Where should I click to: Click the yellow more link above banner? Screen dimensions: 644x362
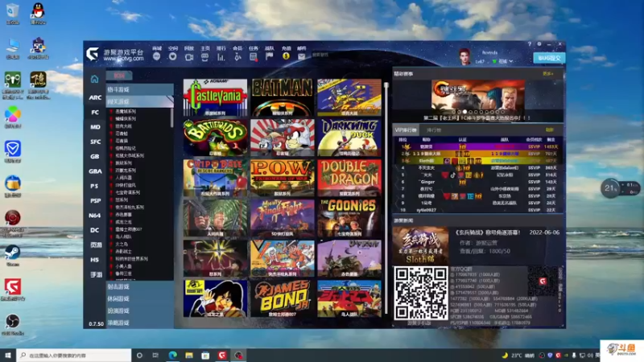[x=548, y=74]
